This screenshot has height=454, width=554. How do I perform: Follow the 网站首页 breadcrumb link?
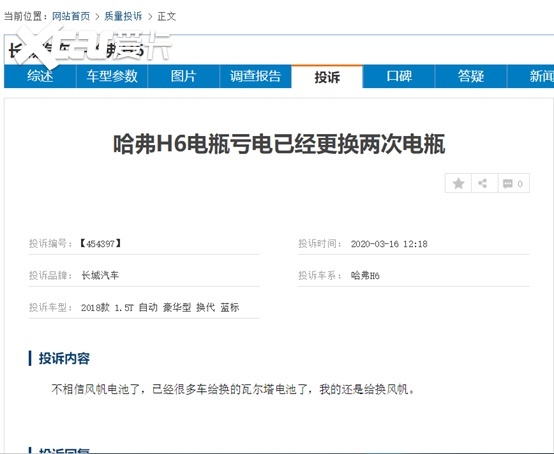pyautogui.click(x=71, y=16)
